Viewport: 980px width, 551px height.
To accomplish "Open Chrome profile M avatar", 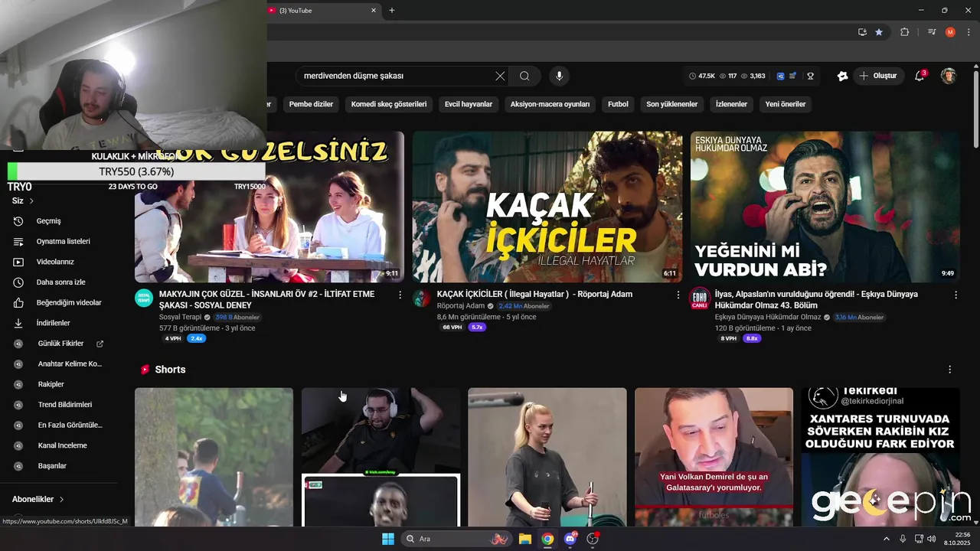I will [950, 32].
